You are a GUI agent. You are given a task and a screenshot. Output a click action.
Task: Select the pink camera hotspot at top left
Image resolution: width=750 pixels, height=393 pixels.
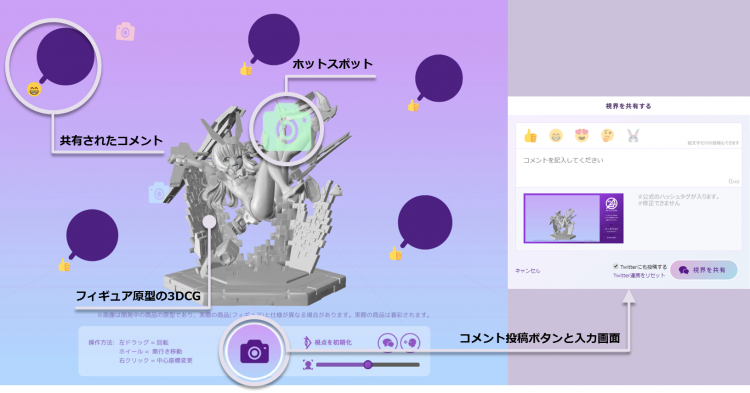click(x=125, y=32)
